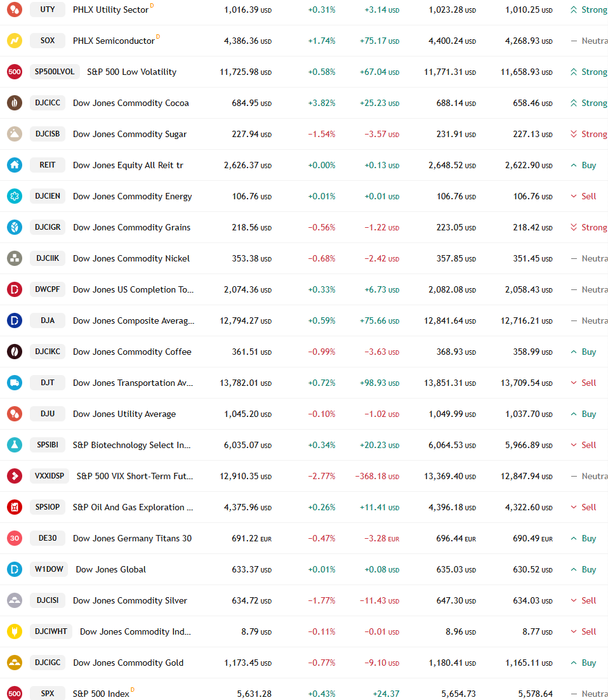Open Dow Jones Utility Average link
The height and width of the screenshot is (700, 608).
click(124, 414)
